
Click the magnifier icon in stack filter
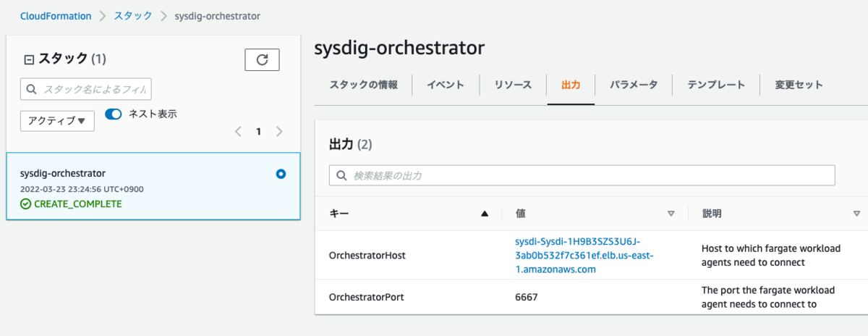(32, 89)
